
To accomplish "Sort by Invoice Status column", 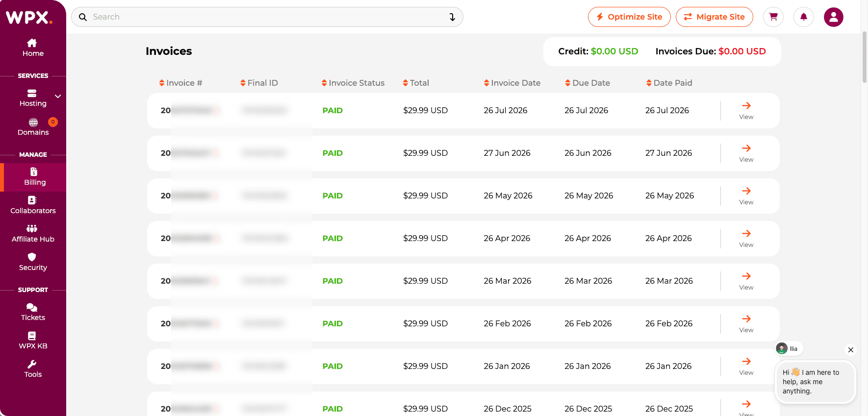I will click(353, 83).
